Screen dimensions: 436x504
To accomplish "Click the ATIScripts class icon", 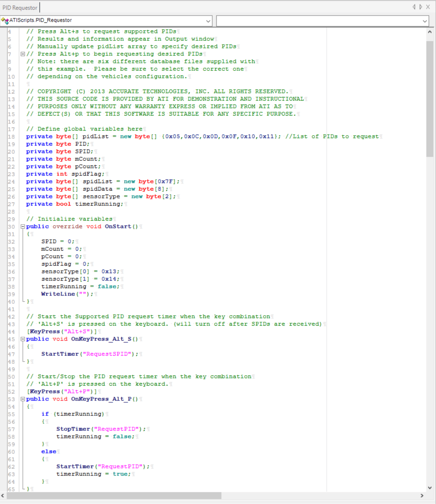I will point(5,21).
